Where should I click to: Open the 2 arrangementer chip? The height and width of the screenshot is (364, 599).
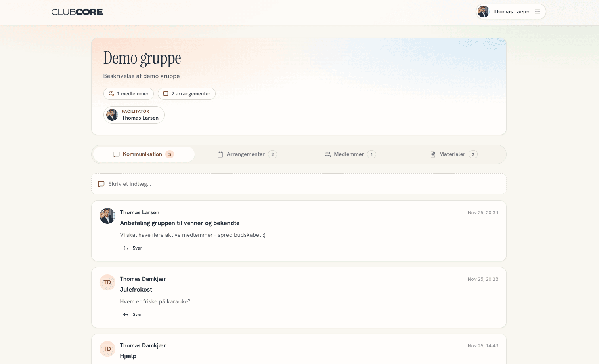pyautogui.click(x=187, y=93)
